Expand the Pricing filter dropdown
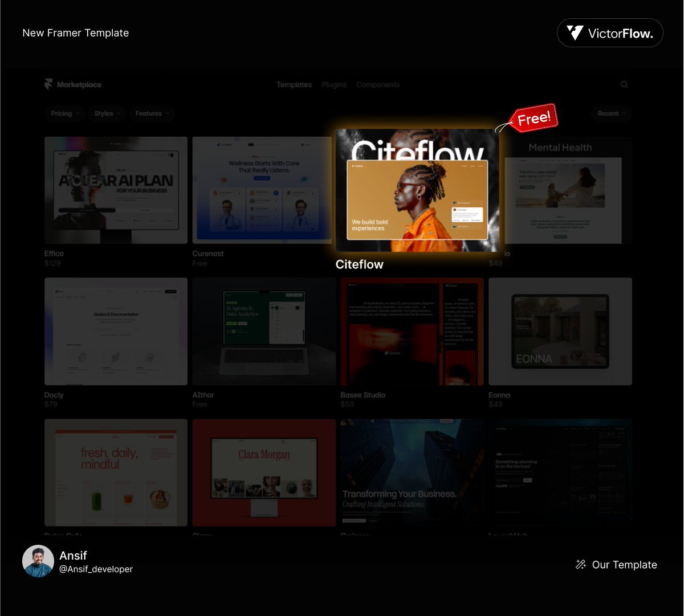 (x=65, y=113)
